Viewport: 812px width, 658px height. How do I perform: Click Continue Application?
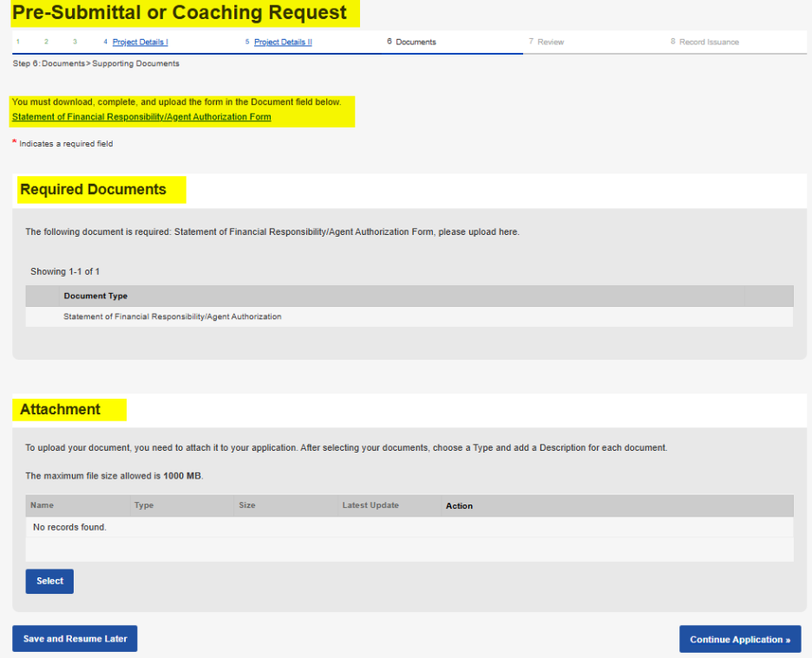pos(739,639)
